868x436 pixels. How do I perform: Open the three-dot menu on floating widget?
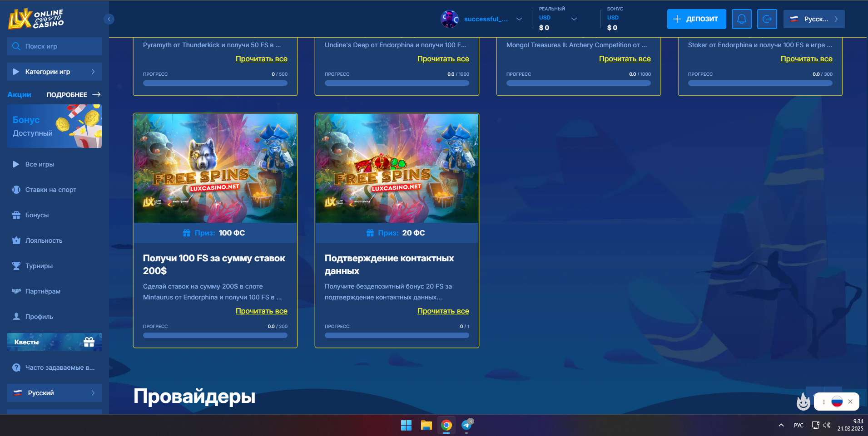[823, 402]
